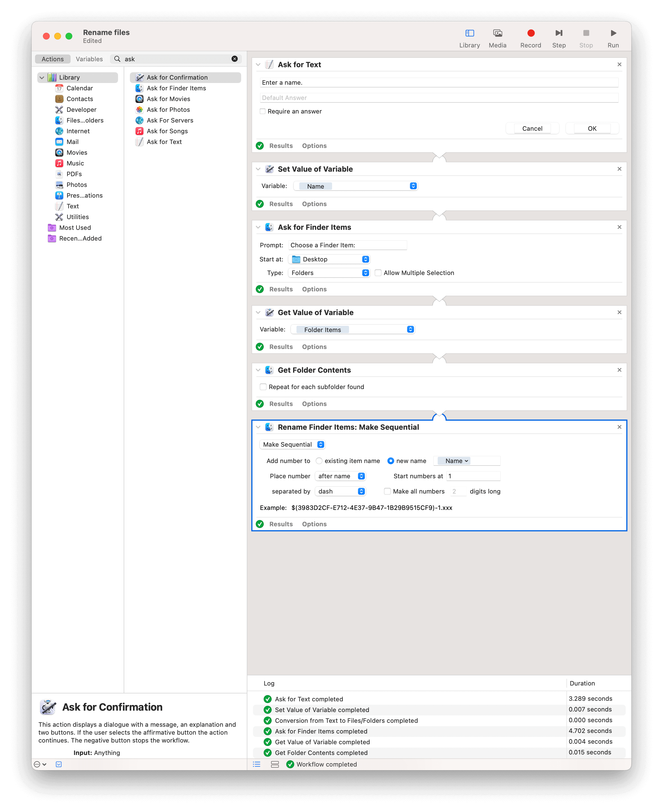Click the Name token in new name field
The height and width of the screenshot is (812, 663).
pos(454,460)
